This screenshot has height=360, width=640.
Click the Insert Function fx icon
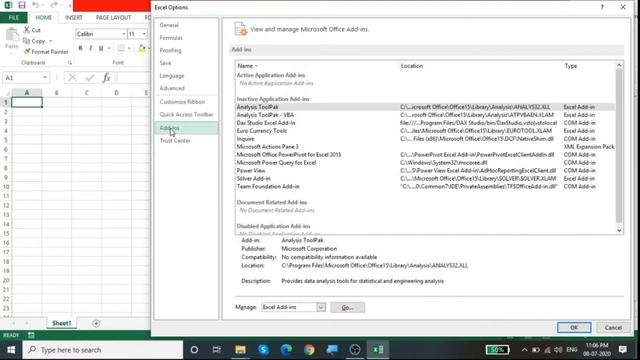106,78
